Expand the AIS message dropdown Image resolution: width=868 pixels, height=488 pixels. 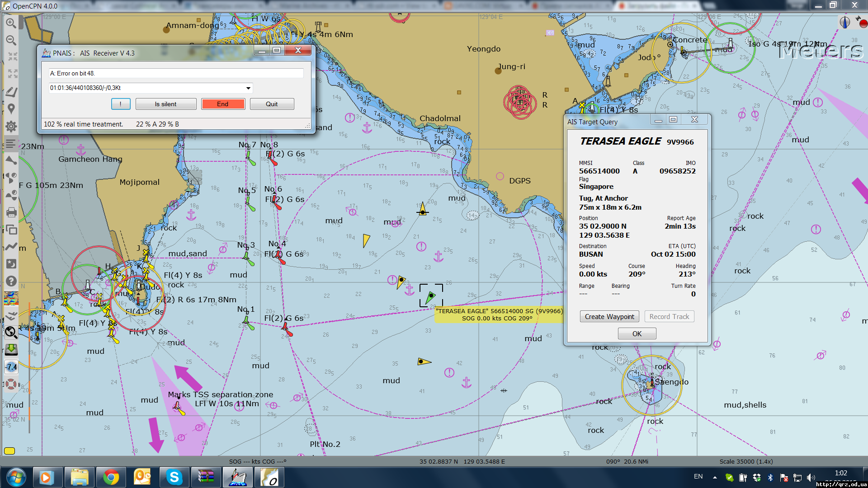(x=248, y=88)
